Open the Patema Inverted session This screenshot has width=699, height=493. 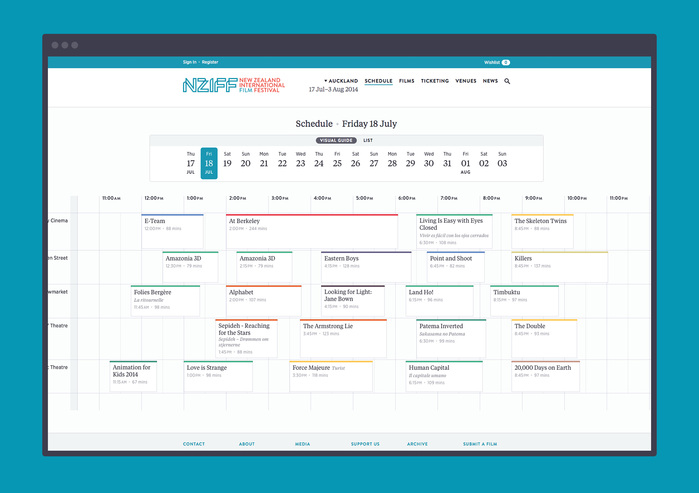click(x=451, y=338)
